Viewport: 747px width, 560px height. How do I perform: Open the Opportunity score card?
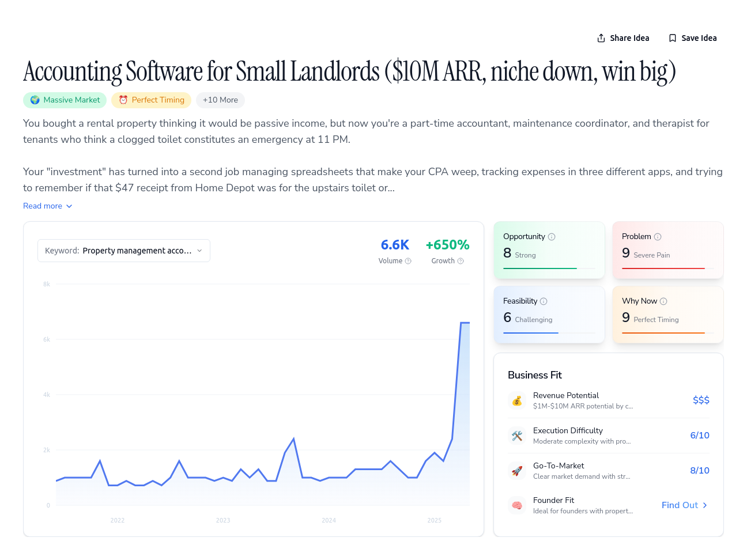(x=549, y=250)
